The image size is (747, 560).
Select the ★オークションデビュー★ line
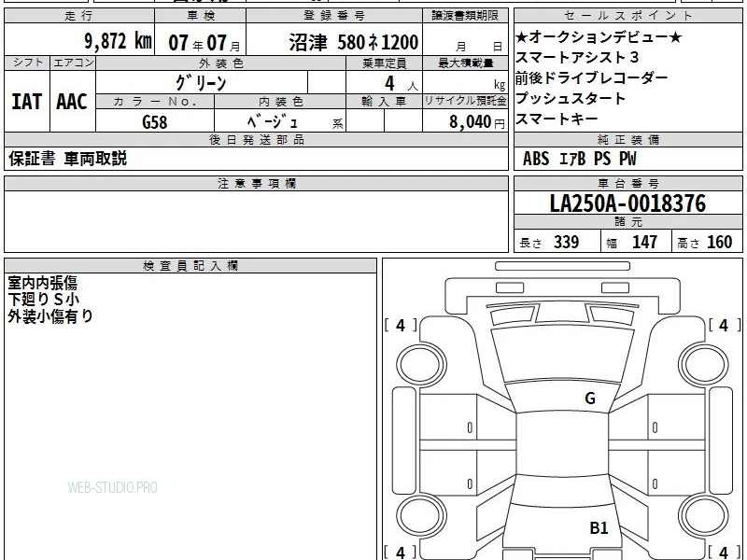599,36
